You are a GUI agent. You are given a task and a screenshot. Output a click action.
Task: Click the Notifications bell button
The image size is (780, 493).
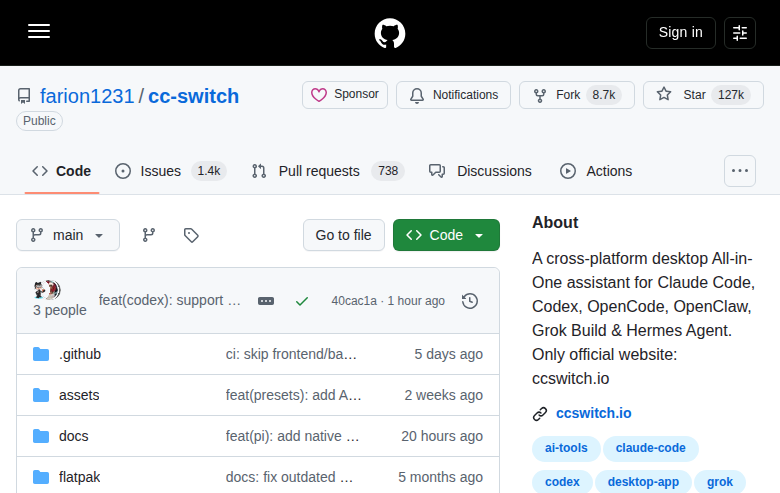pos(453,95)
